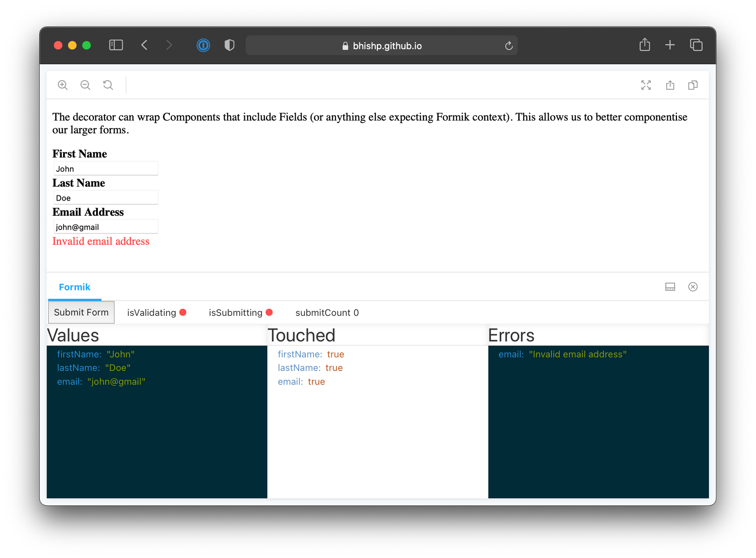Open a new tab with plus icon
The image size is (756, 558).
click(x=670, y=45)
